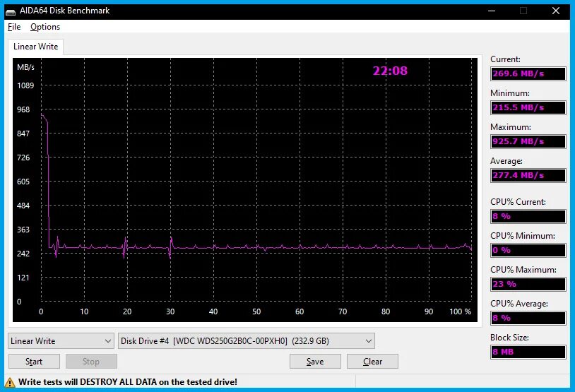Click the 1089 y-axis label
The image size is (575, 392).
(25, 85)
